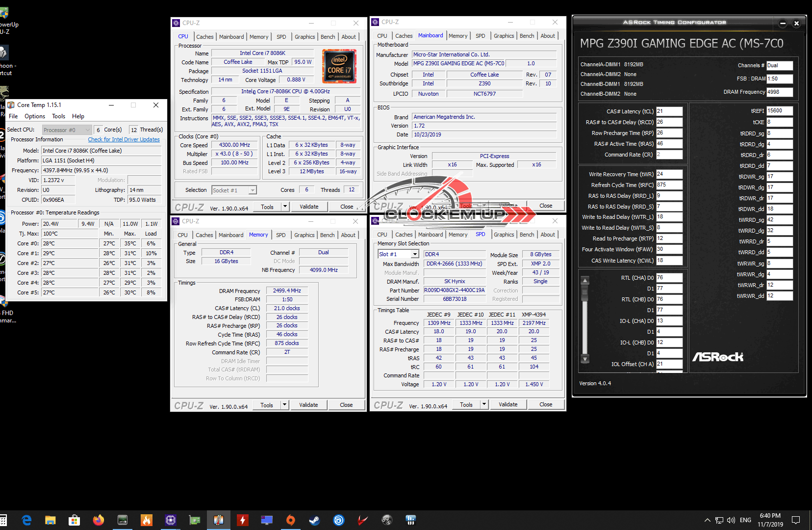This screenshot has width=812, height=530.
Task: Click the purple CPU-Z chip taskbar icon
Action: pyautogui.click(x=171, y=520)
